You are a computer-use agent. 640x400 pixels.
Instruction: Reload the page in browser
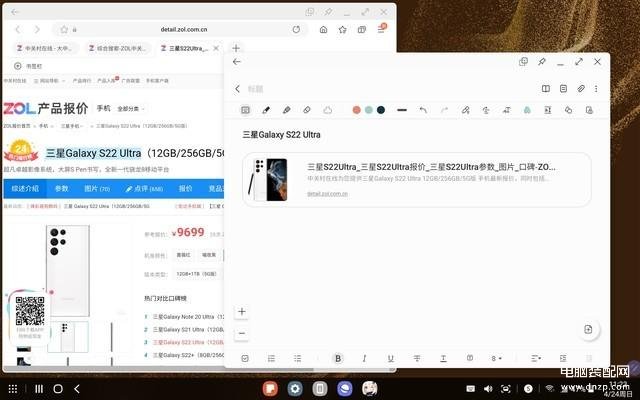pos(296,29)
